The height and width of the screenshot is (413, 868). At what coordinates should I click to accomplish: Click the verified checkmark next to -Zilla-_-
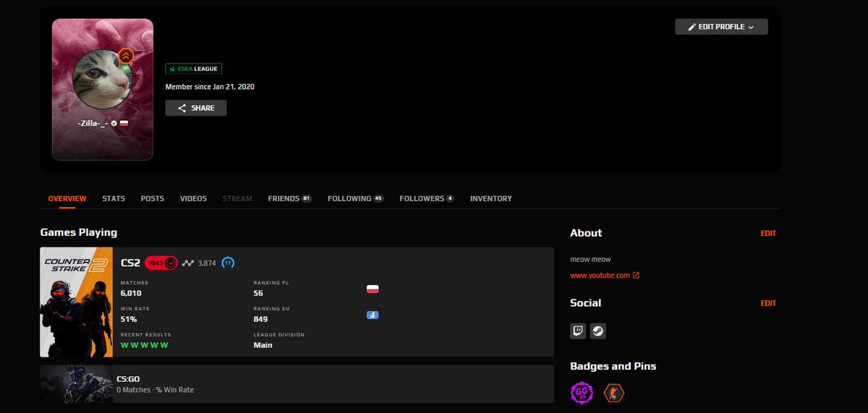click(114, 124)
